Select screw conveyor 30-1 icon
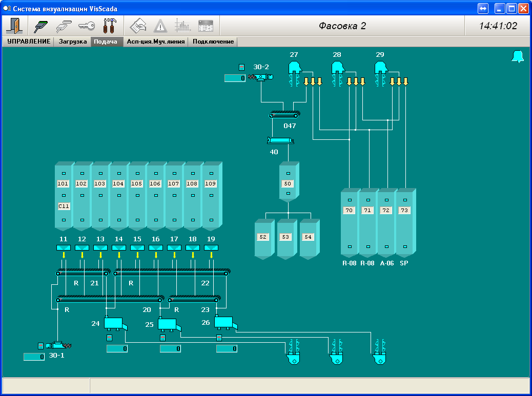The width and height of the screenshot is (532, 396). pos(58,346)
